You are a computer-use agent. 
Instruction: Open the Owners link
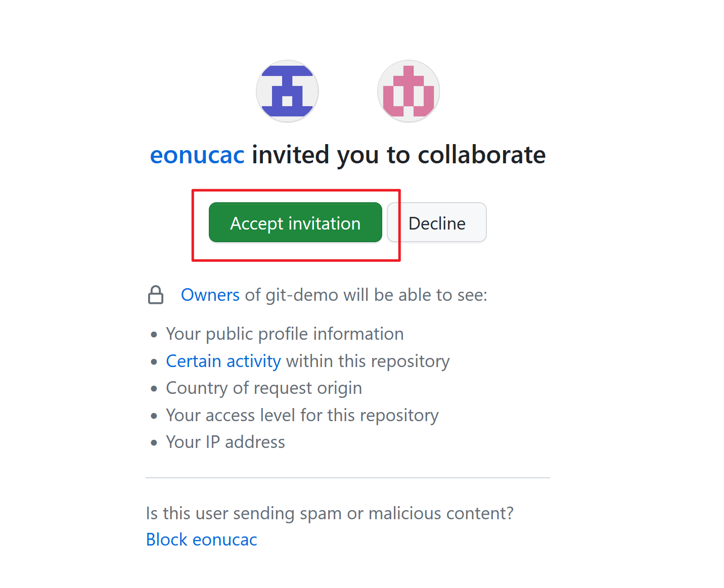tap(210, 295)
